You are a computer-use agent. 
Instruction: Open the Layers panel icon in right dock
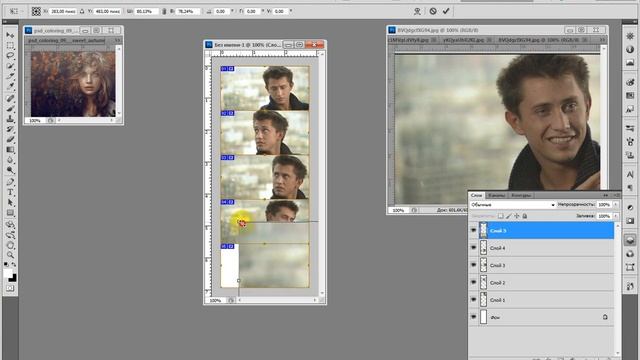pyautogui.click(x=630, y=240)
